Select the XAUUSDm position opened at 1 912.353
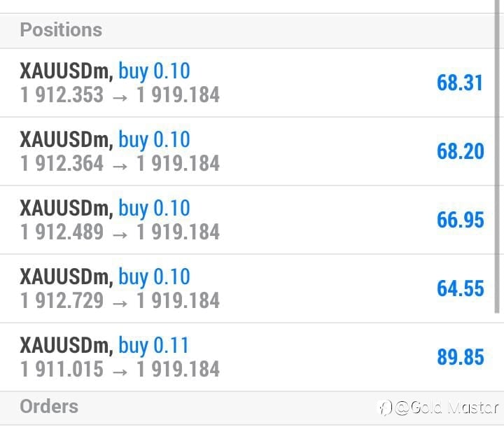This screenshot has height=434, width=504. click(248, 83)
